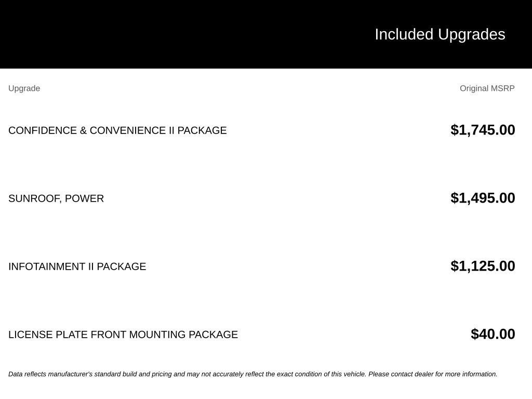Select the Upgrade column header
The image size is (532, 399).
(x=24, y=88)
